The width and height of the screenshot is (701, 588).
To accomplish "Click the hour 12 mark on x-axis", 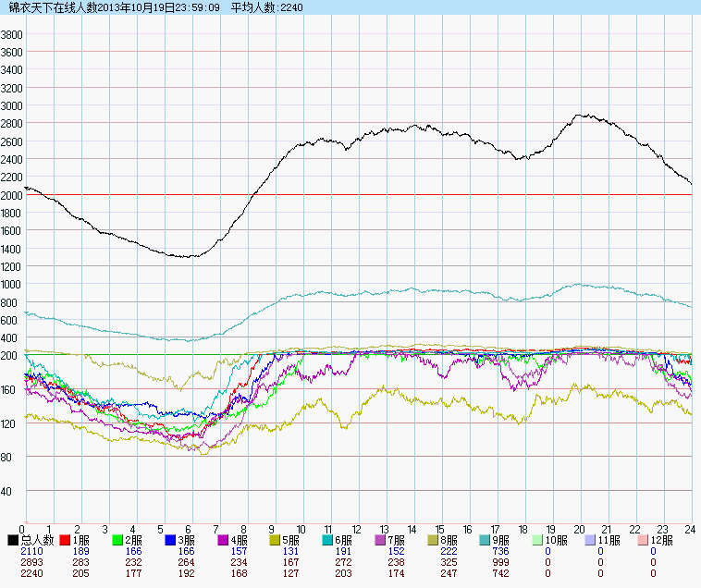I will coord(356,530).
